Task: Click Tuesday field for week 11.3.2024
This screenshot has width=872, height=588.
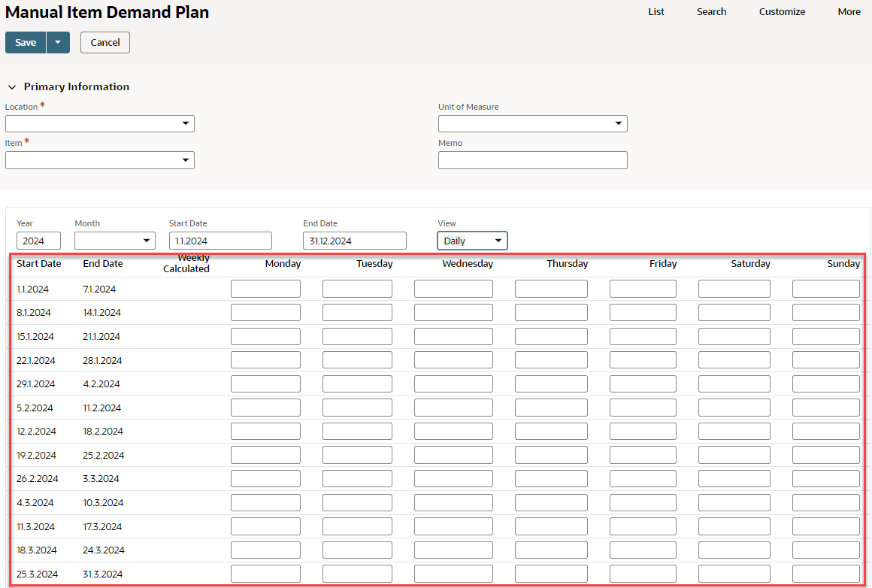Action: (357, 526)
